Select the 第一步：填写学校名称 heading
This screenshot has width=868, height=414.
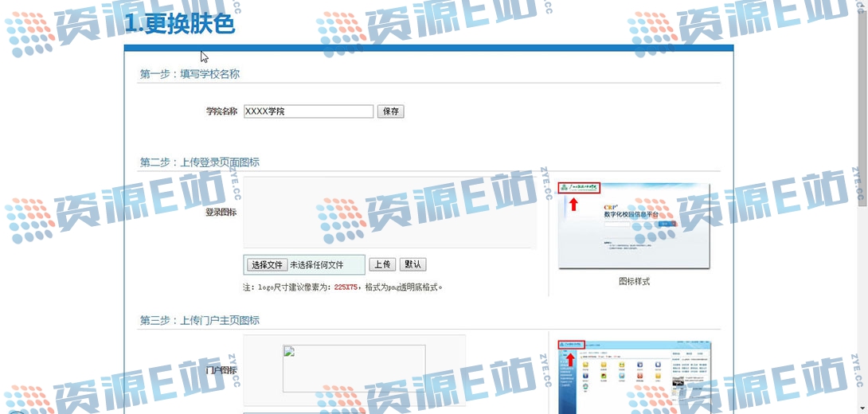pyautogui.click(x=190, y=74)
